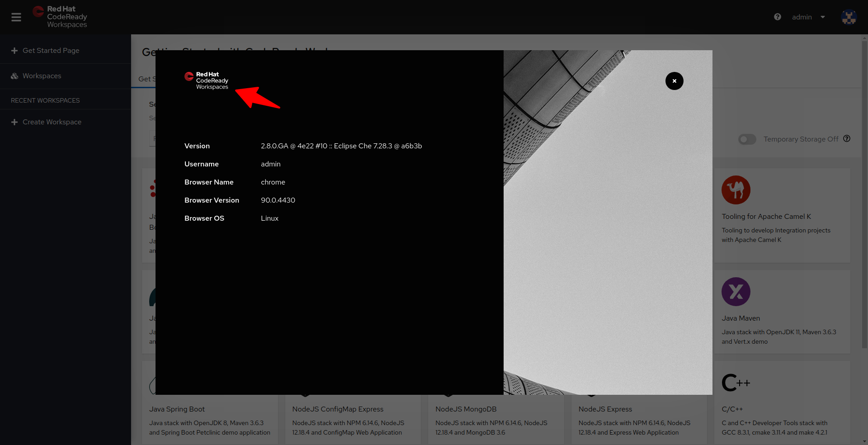Open Tooling for Apache Camel K card title
This screenshot has height=445, width=868.
[766, 217]
